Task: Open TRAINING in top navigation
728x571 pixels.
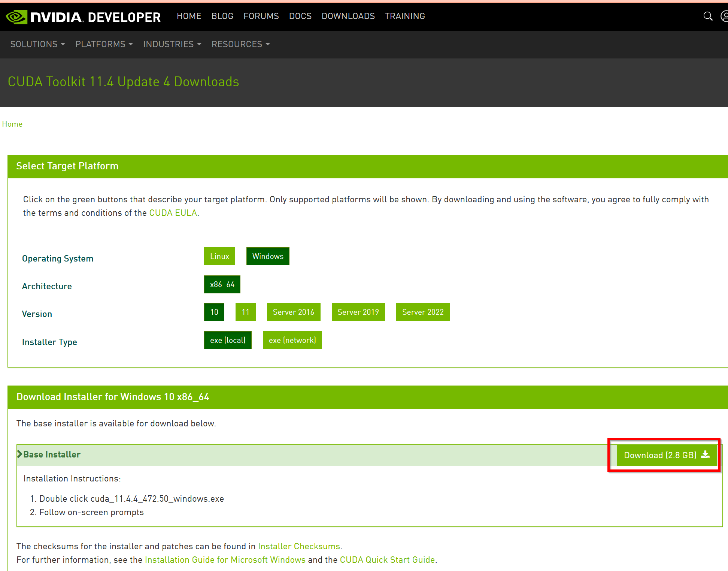Action: pos(405,16)
